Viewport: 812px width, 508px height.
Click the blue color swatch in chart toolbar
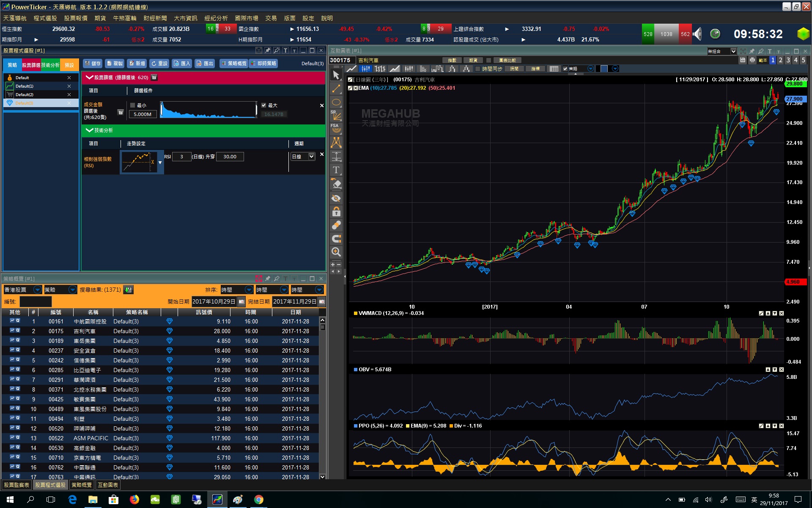[604, 69]
